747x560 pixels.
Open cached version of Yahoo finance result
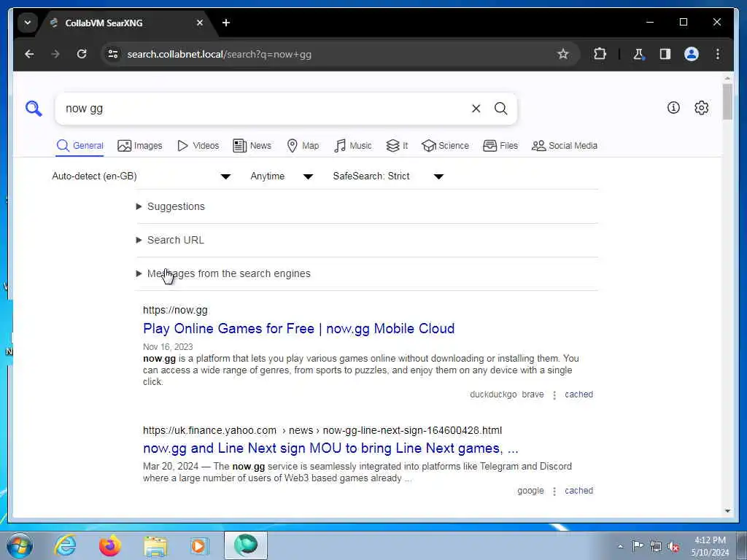click(x=578, y=491)
